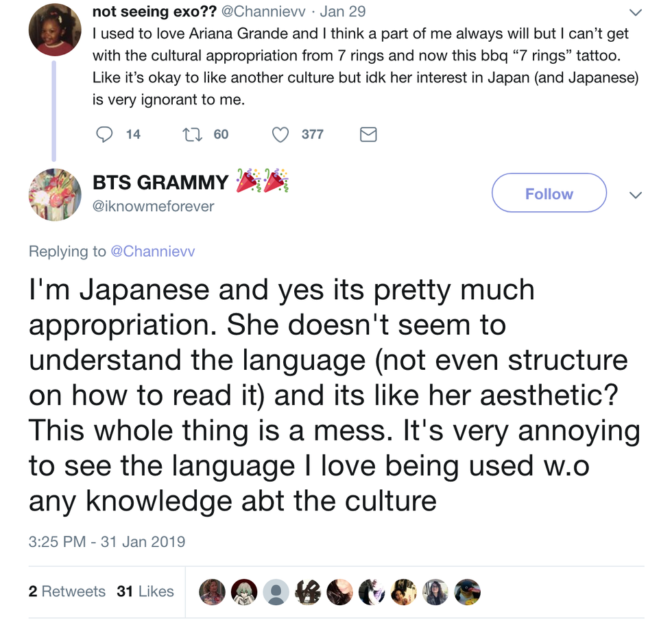Click the BTS GRAMMY display name
Image resolution: width=672 pixels, height=623 pixels.
click(160, 183)
